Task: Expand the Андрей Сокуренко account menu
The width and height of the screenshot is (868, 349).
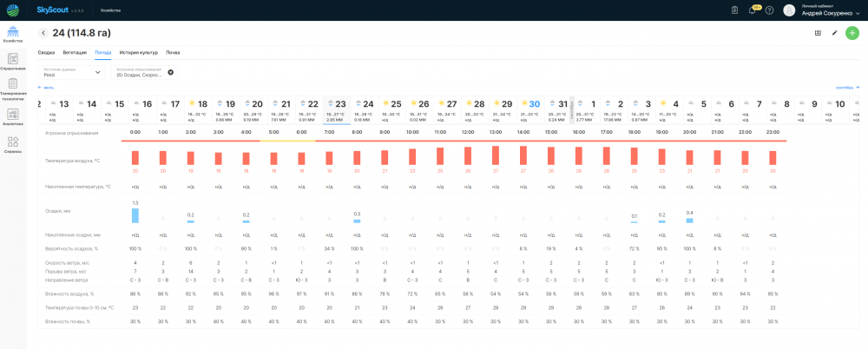Action: click(x=832, y=10)
